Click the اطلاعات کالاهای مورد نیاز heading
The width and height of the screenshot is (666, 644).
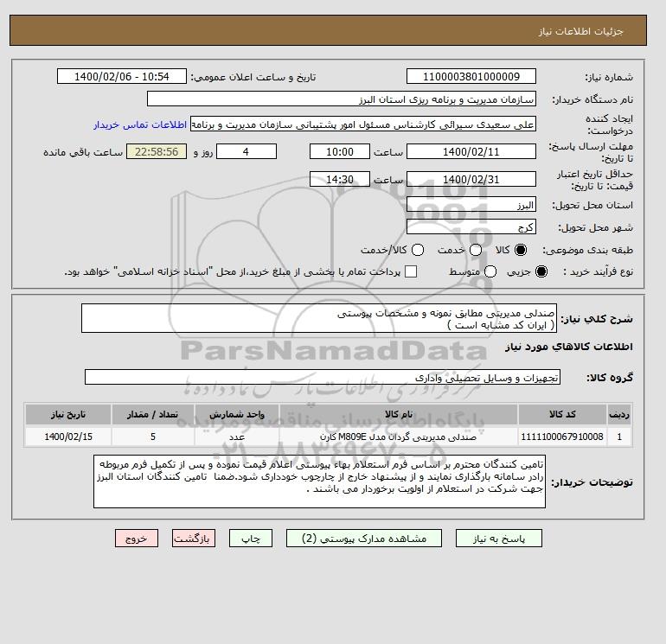point(569,347)
